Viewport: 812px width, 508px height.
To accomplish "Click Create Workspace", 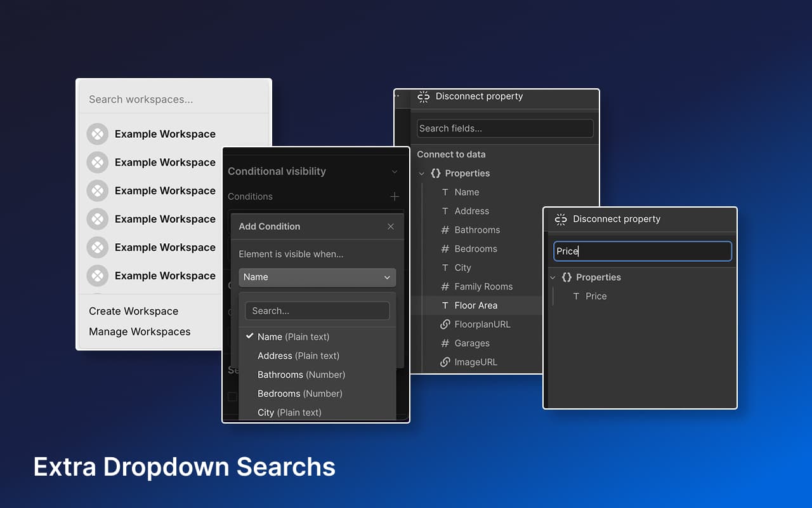I will click(133, 311).
